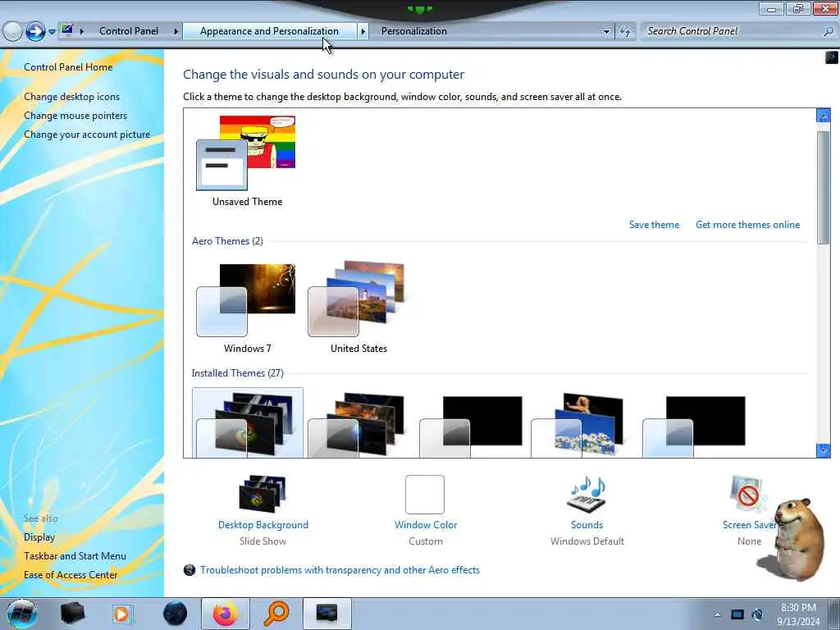
Task: Open the address bar history dropdown
Action: coord(606,32)
